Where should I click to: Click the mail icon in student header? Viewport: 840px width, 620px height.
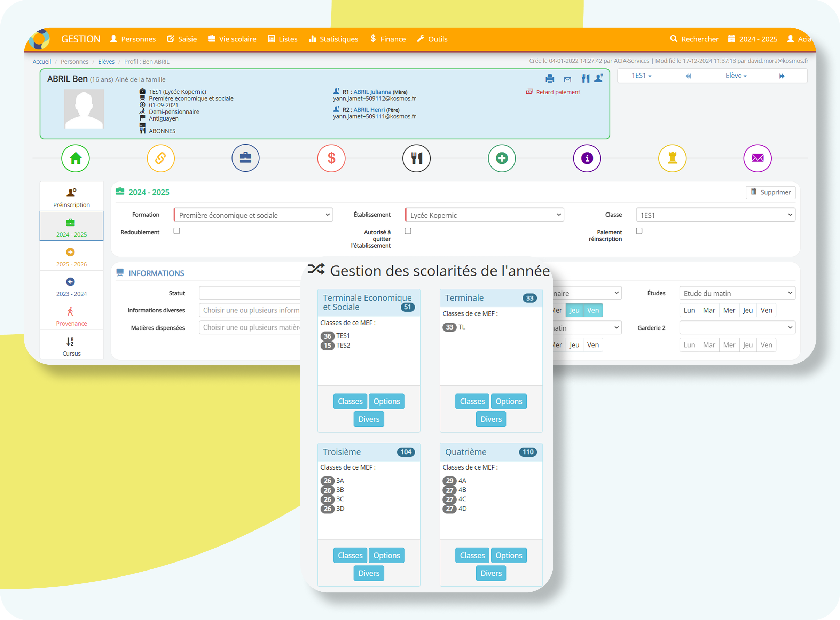(x=567, y=79)
